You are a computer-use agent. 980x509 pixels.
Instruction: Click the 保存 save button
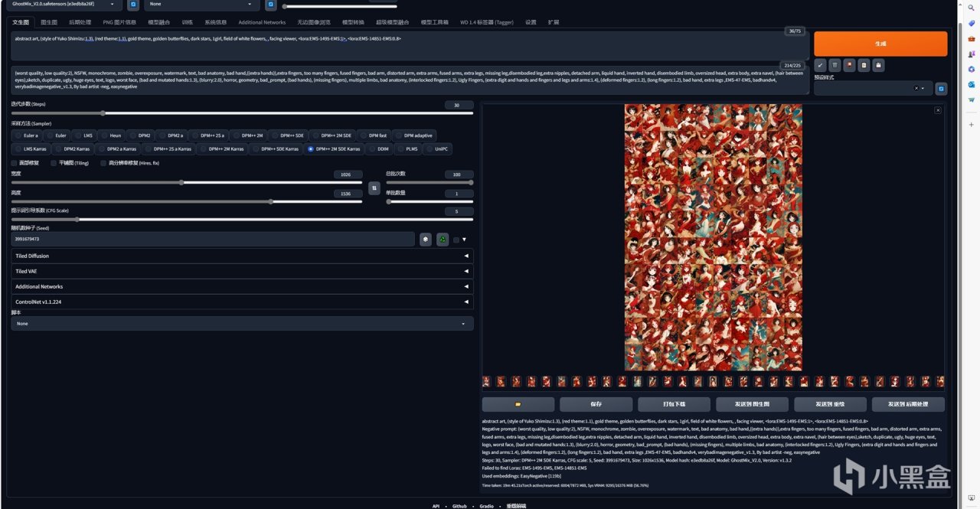[x=596, y=404]
